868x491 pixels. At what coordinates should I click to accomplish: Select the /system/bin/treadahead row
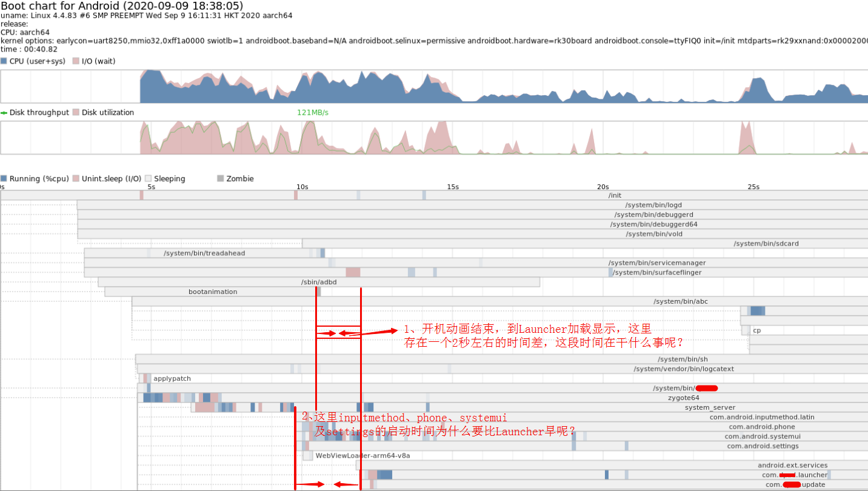tap(203, 253)
